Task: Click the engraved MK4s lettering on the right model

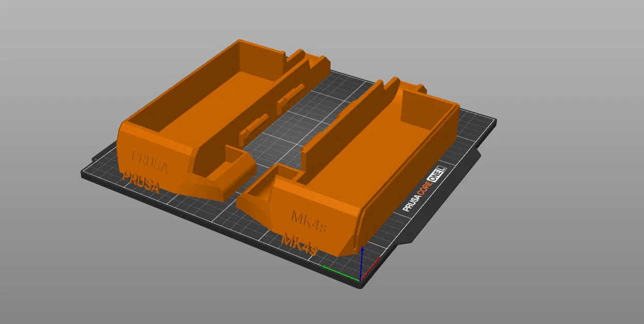Action: click(309, 221)
